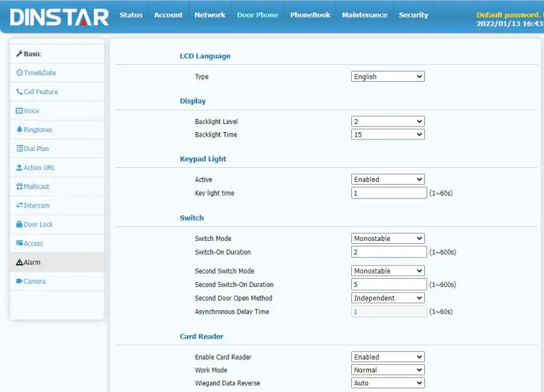The image size is (544, 392).
Task: Open the Multicast settings link
Action: pyautogui.click(x=37, y=187)
